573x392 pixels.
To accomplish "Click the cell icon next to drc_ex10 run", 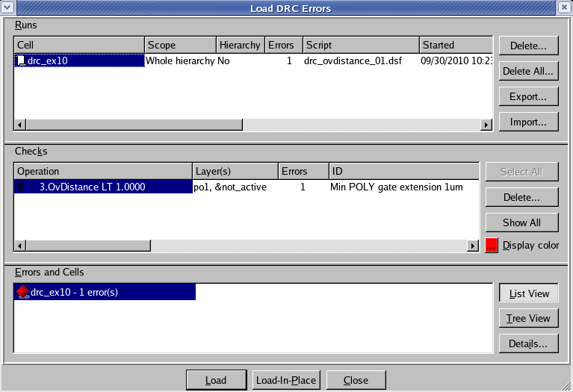I will point(21,60).
